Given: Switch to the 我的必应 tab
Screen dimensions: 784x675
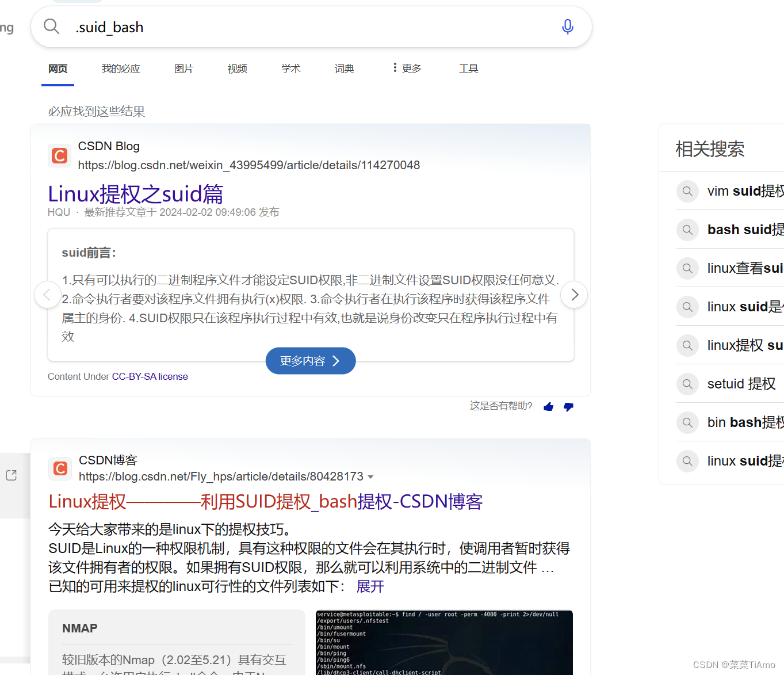Looking at the screenshot, I should tap(121, 68).
